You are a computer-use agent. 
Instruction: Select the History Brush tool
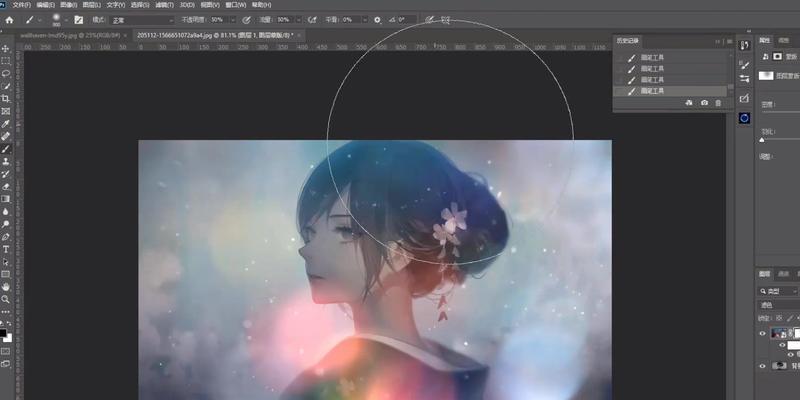(6, 174)
